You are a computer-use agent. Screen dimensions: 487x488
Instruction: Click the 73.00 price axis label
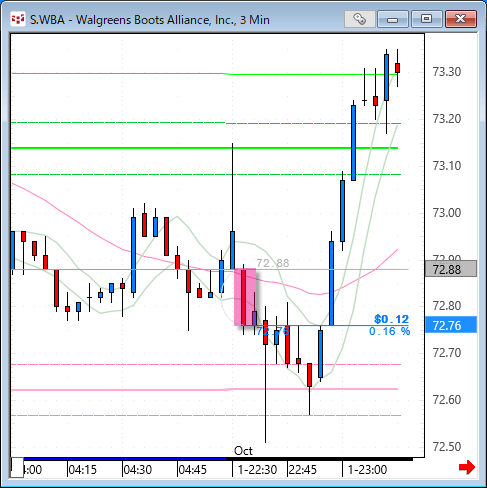tap(447, 213)
